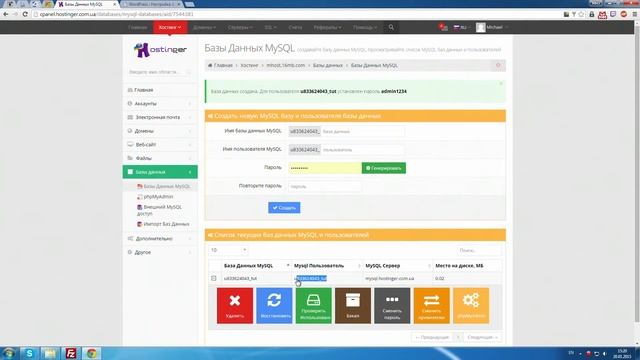Viewport: 640px width, 360px height.
Task: Open the SSL dropdown in top navigation
Action: click(x=270, y=27)
